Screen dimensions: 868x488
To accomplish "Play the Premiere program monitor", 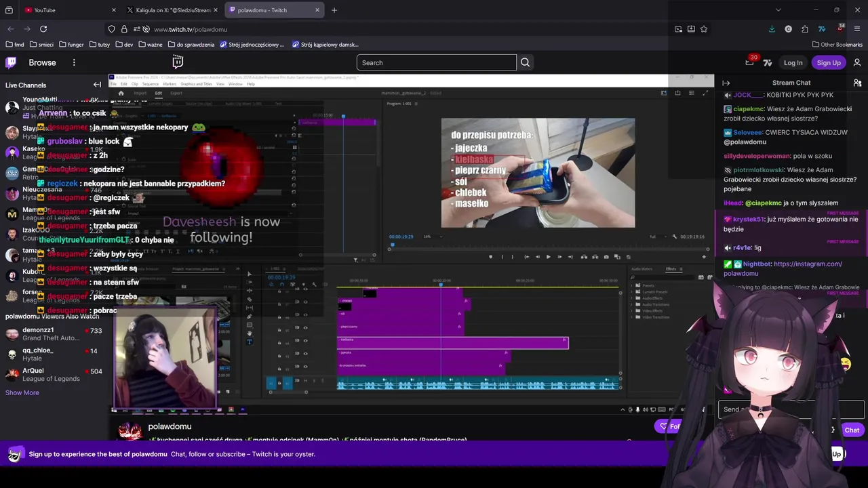I will pos(549,257).
